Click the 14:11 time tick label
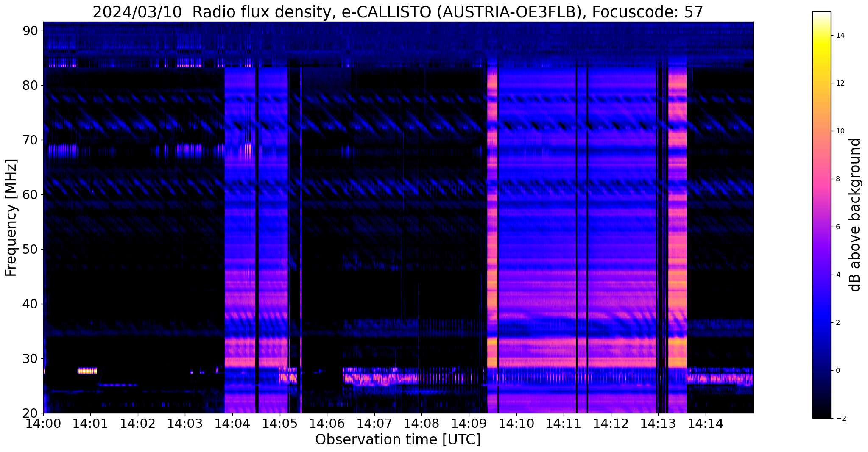This screenshot has width=868, height=452. pyautogui.click(x=564, y=424)
